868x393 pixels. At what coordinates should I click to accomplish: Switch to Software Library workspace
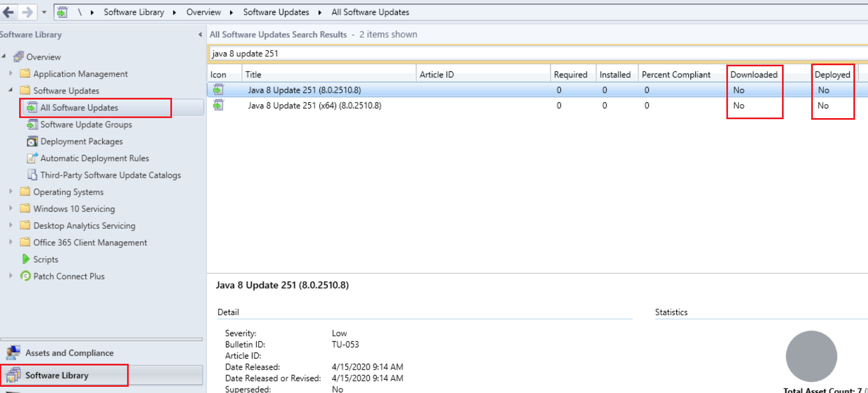point(101,375)
